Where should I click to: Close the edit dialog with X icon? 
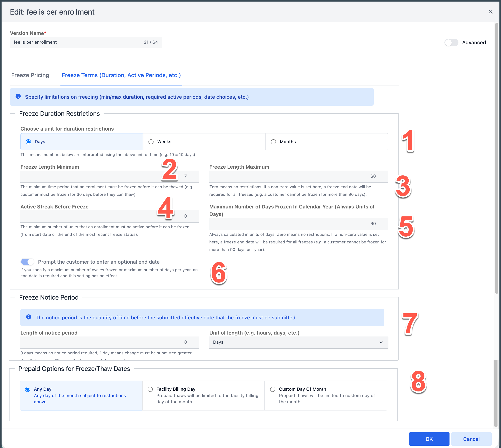[491, 12]
